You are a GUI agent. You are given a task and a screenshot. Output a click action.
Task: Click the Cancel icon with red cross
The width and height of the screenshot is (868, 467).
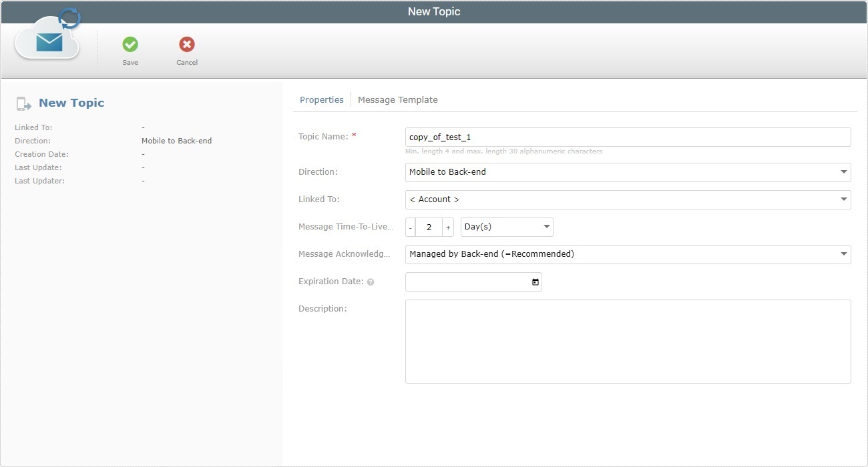[x=186, y=44]
